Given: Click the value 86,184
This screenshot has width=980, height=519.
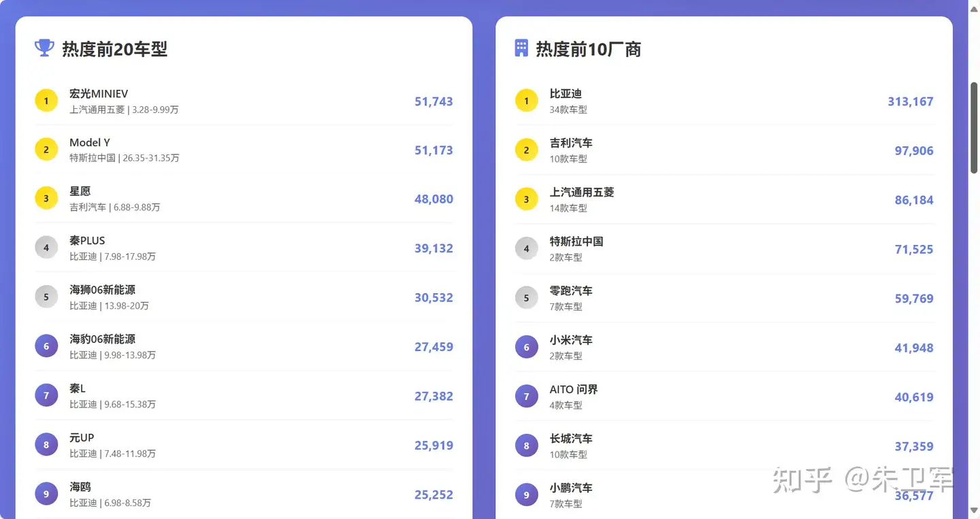Looking at the screenshot, I should tap(914, 200).
